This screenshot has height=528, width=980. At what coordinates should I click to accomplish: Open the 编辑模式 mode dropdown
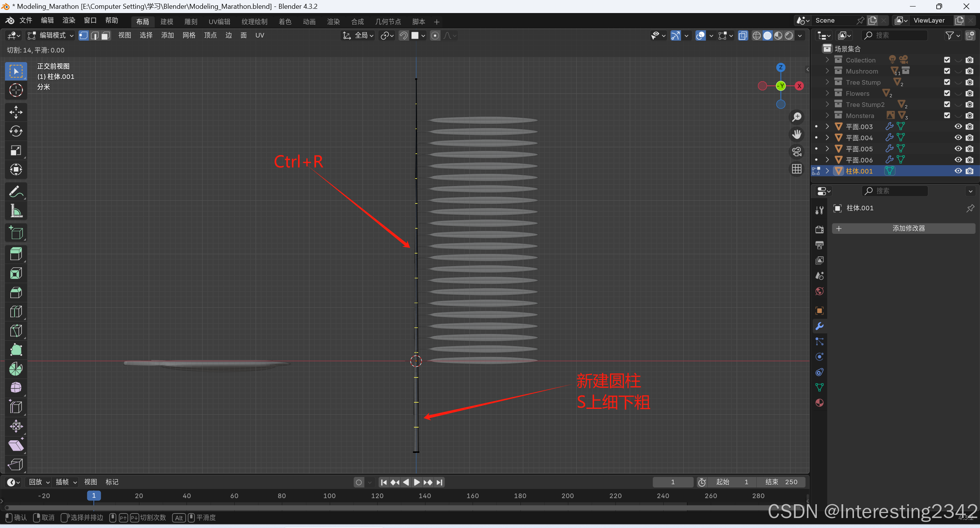51,36
